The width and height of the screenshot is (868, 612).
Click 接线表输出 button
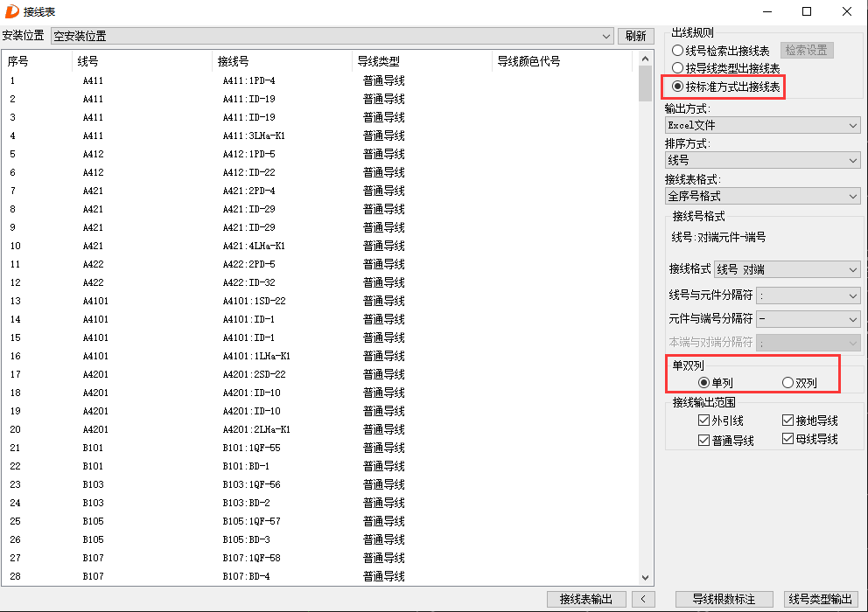586,599
